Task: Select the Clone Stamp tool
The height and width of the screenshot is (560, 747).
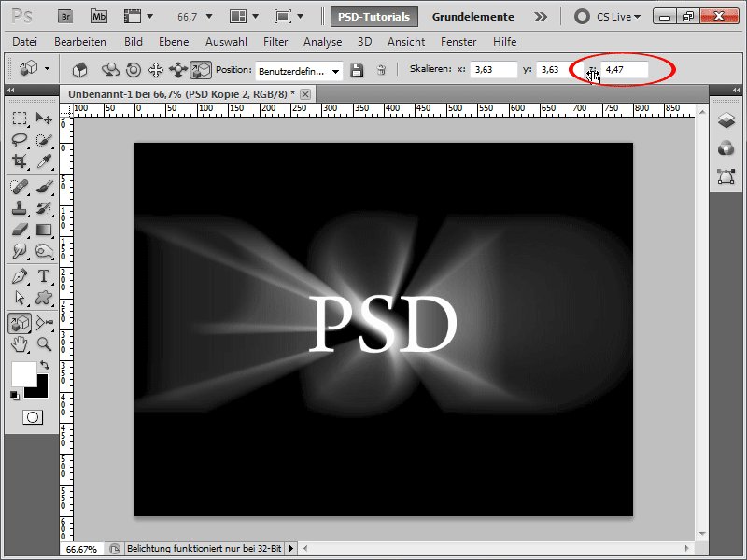Action: click(19, 208)
